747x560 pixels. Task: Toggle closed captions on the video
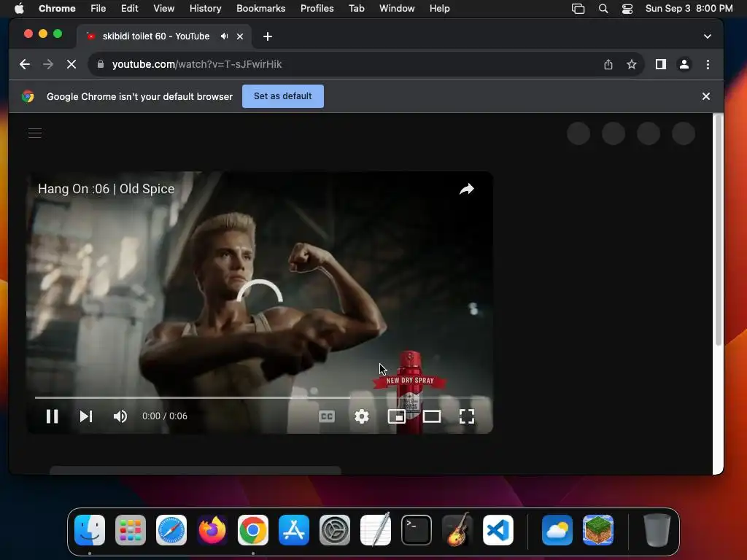point(327,416)
